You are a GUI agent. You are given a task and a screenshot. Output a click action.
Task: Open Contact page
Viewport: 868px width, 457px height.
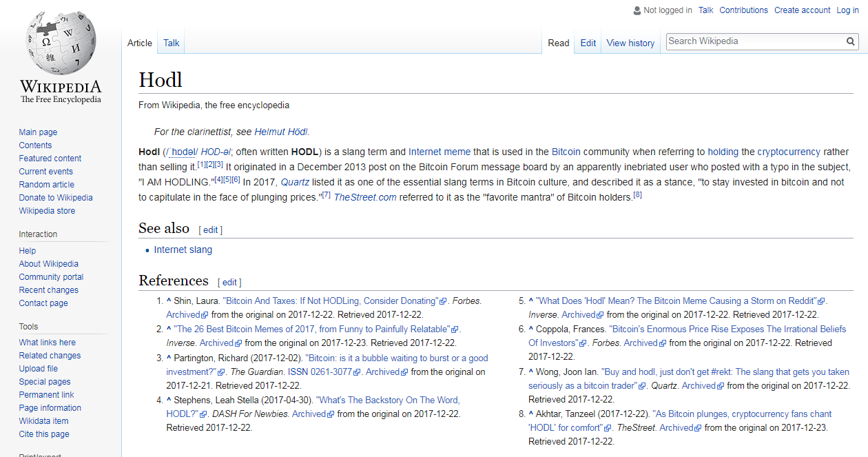[x=43, y=303]
